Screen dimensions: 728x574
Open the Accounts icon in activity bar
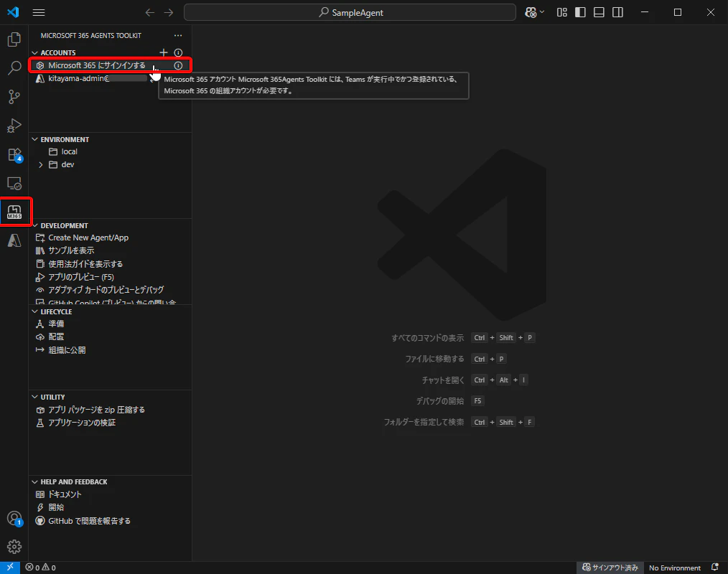point(14,518)
